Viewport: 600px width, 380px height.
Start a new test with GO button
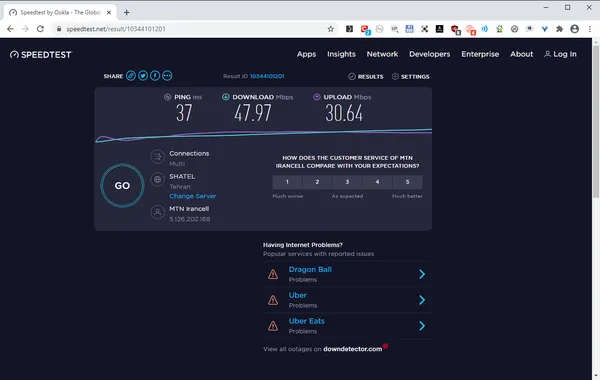coord(122,186)
